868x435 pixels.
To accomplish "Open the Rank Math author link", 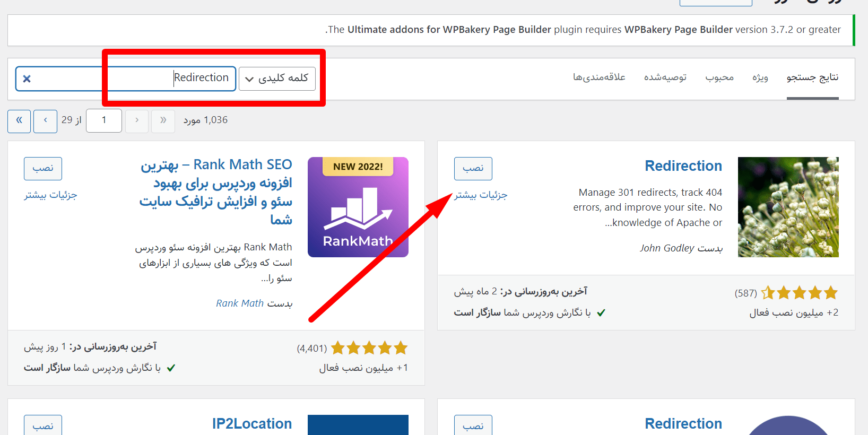I will (240, 303).
